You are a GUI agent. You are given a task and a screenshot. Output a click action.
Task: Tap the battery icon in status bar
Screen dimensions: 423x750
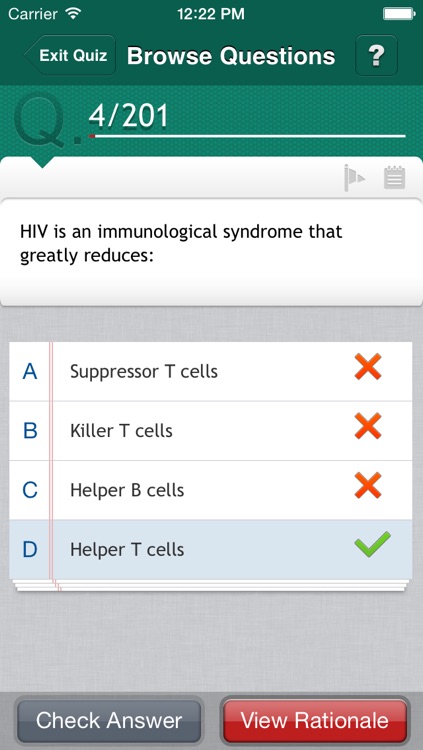pos(398,13)
